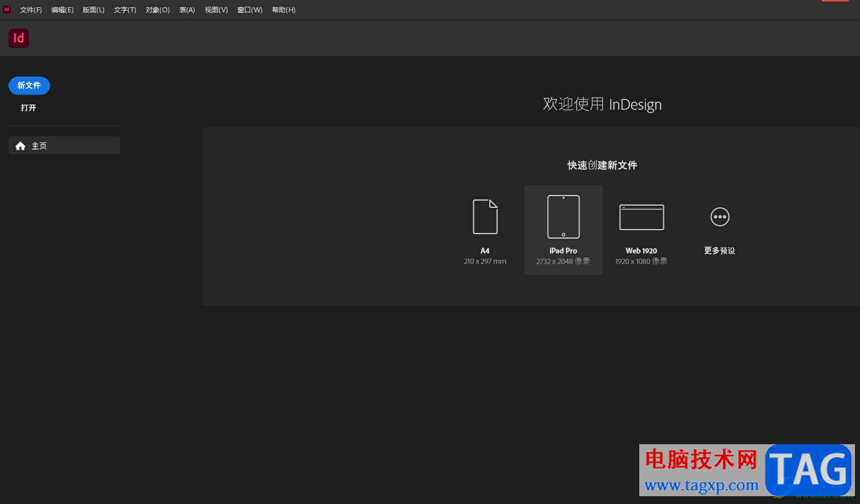Open the 版面(L) menu
Screen dimensions: 860x504
pos(93,10)
